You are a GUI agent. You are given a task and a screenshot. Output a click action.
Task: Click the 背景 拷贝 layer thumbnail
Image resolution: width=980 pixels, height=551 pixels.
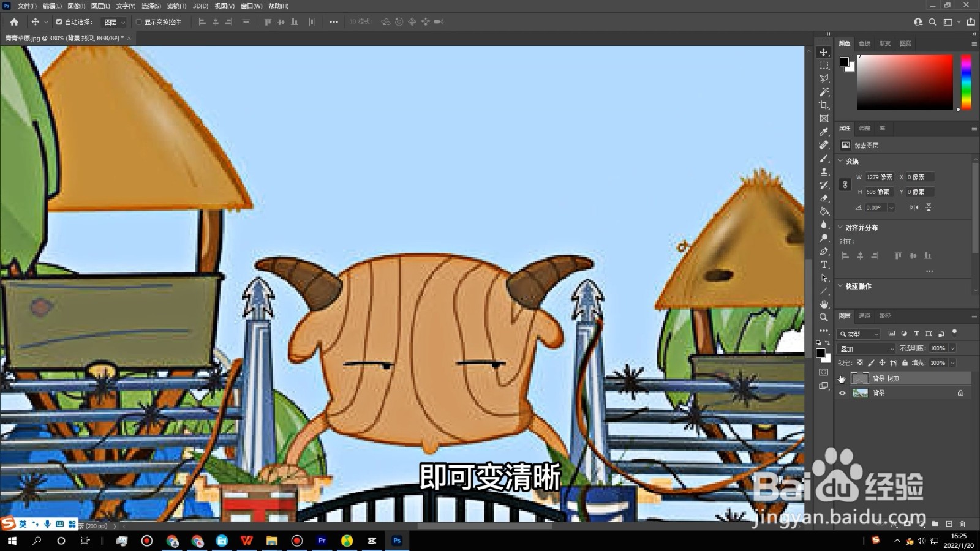pos(860,378)
